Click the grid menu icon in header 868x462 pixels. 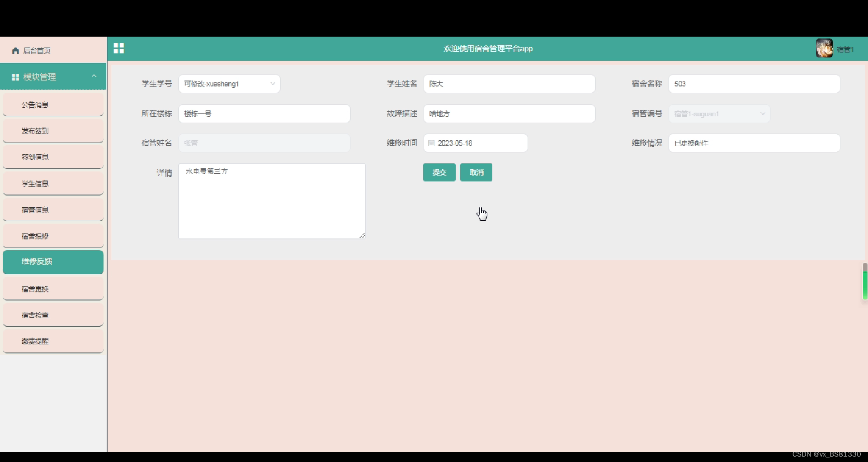(119, 48)
